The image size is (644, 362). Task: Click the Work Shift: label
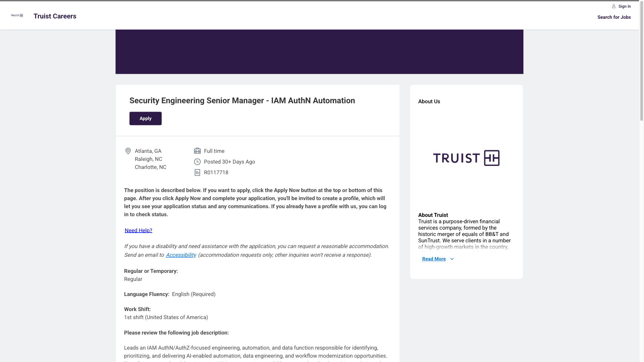[x=138, y=309]
